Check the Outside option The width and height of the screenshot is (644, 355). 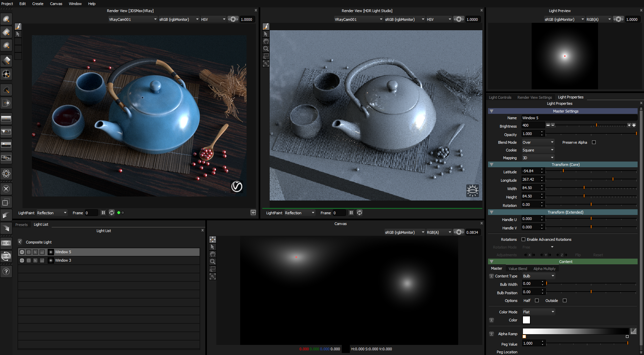click(565, 301)
